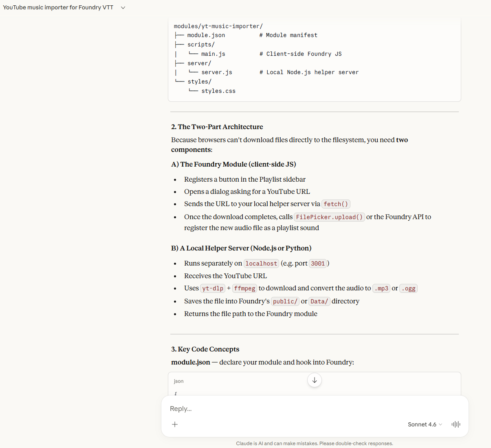Select the Data/ directory code tag
The height and width of the screenshot is (448, 491).
pyautogui.click(x=319, y=301)
